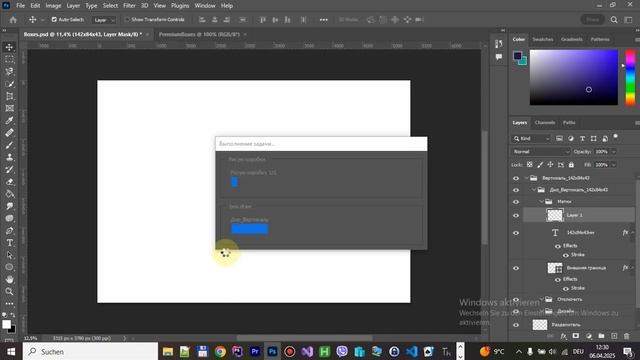Delete layer with the trash icon

click(627, 336)
